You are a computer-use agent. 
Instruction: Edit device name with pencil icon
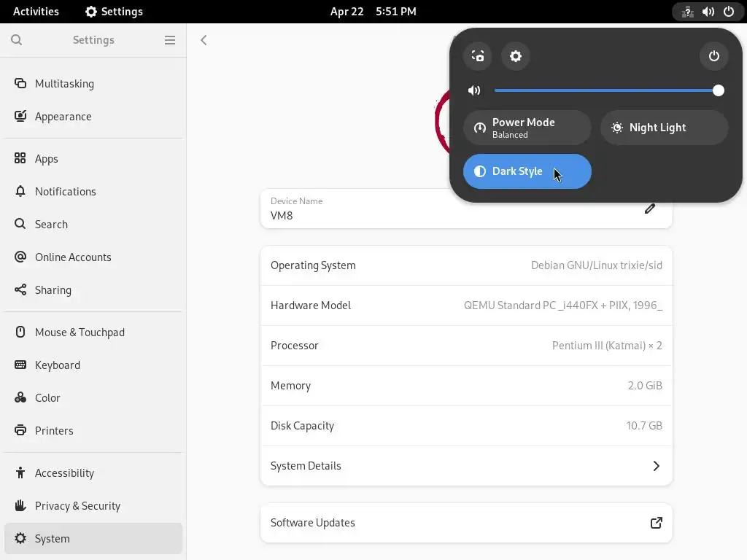click(x=650, y=209)
